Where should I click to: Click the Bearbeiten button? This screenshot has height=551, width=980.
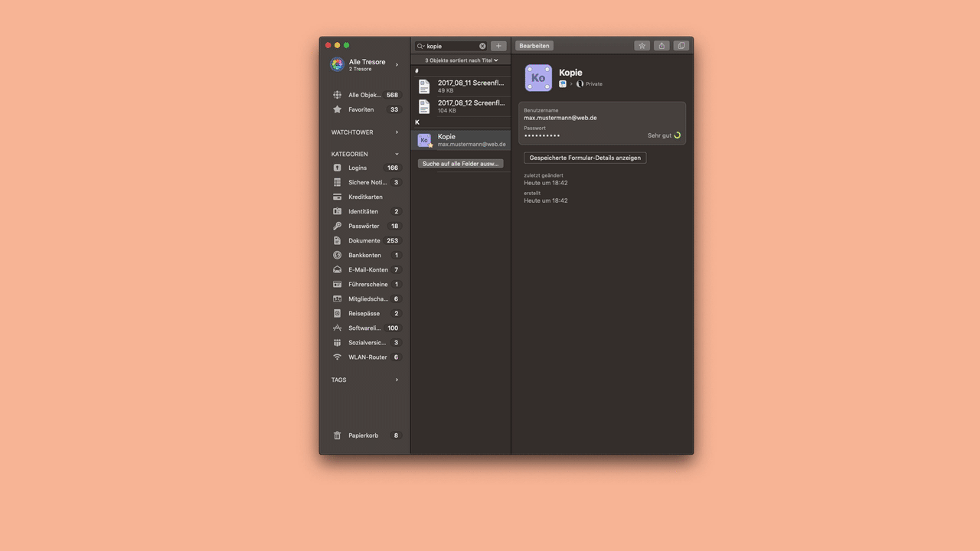pyautogui.click(x=534, y=46)
